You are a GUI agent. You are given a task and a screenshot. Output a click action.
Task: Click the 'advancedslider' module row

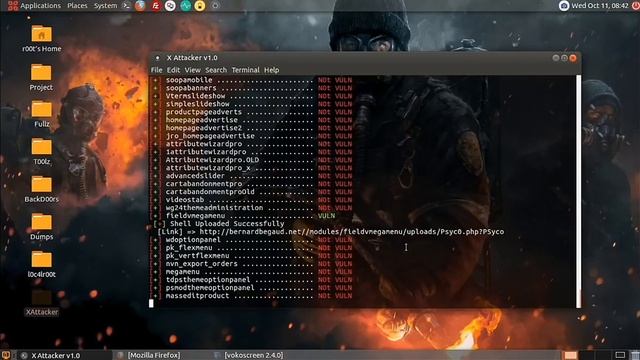tap(253, 176)
